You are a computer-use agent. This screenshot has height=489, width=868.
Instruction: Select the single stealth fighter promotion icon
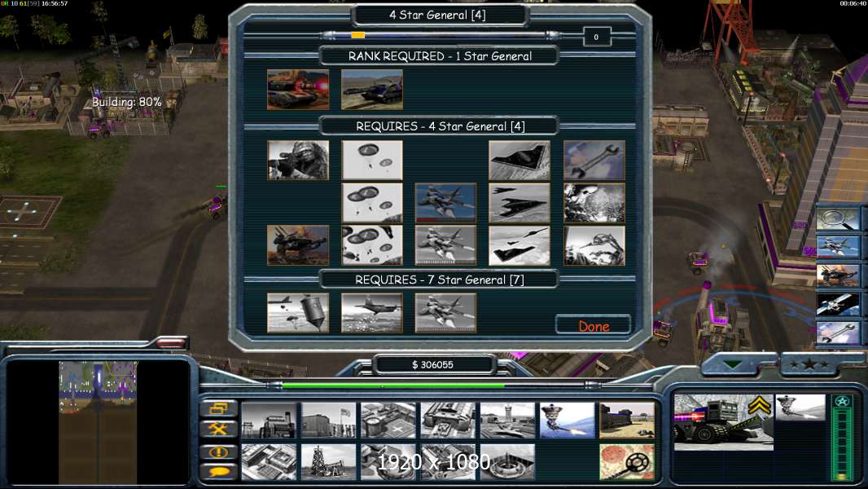click(519, 203)
